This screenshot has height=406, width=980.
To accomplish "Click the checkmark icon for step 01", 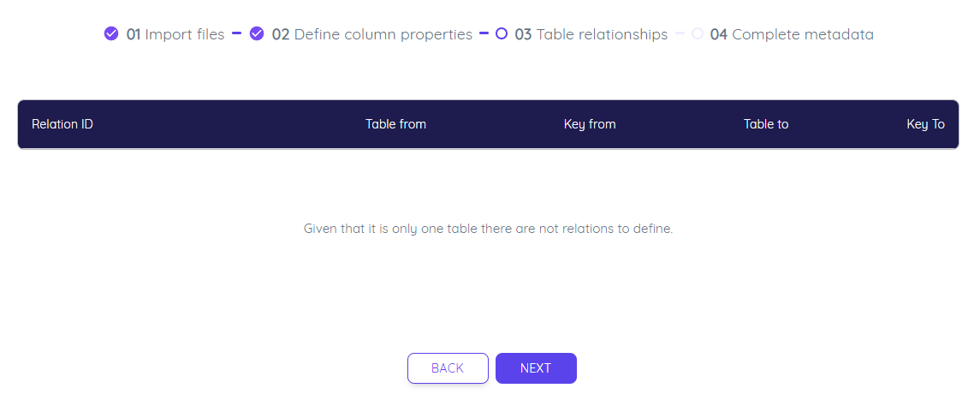I will pos(111,33).
